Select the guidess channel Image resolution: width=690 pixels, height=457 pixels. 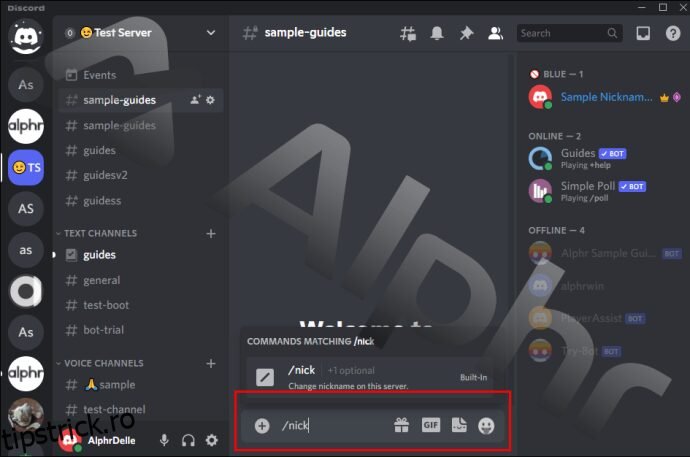(x=140, y=201)
